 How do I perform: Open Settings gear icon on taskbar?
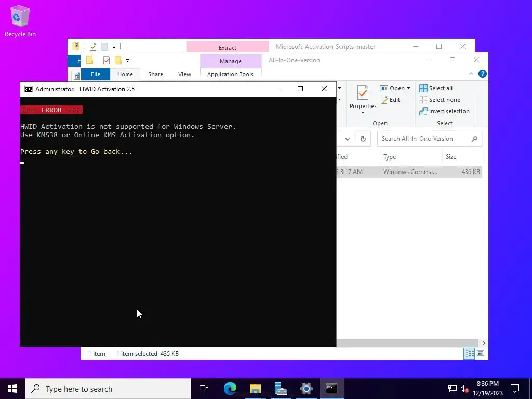coord(307,389)
